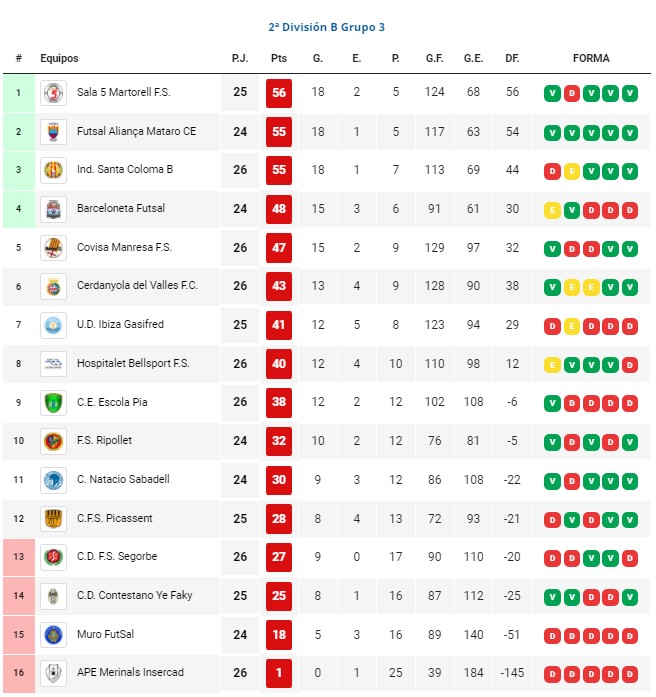Sort the table by Pts column header
Viewport: 656px width, 697px height.
pos(279,58)
